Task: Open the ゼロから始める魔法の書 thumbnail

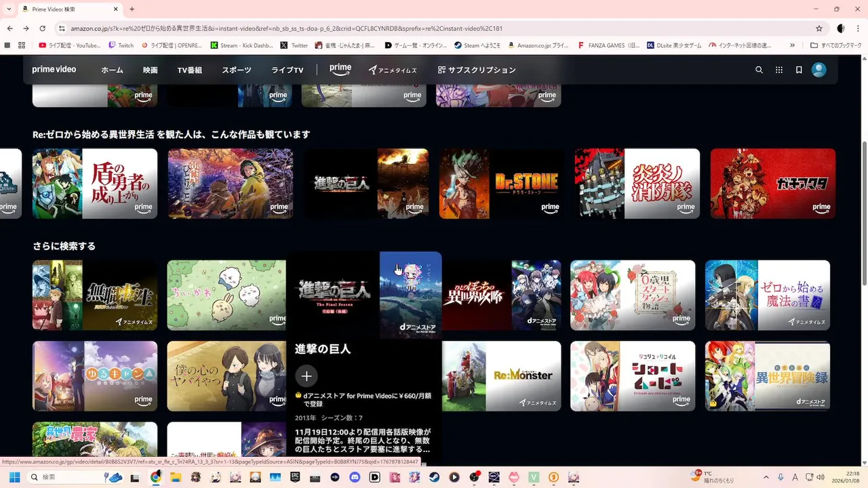Action: (x=768, y=295)
